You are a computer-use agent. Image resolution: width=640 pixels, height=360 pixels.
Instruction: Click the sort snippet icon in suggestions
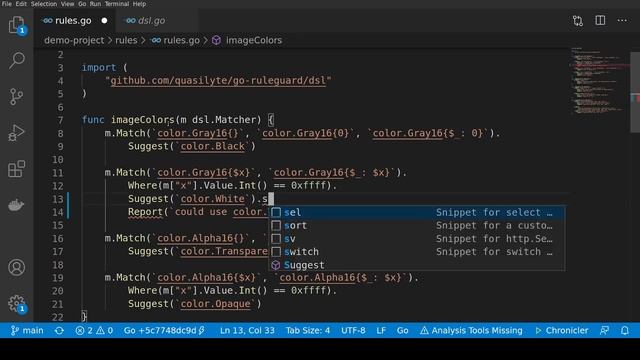pos(276,225)
